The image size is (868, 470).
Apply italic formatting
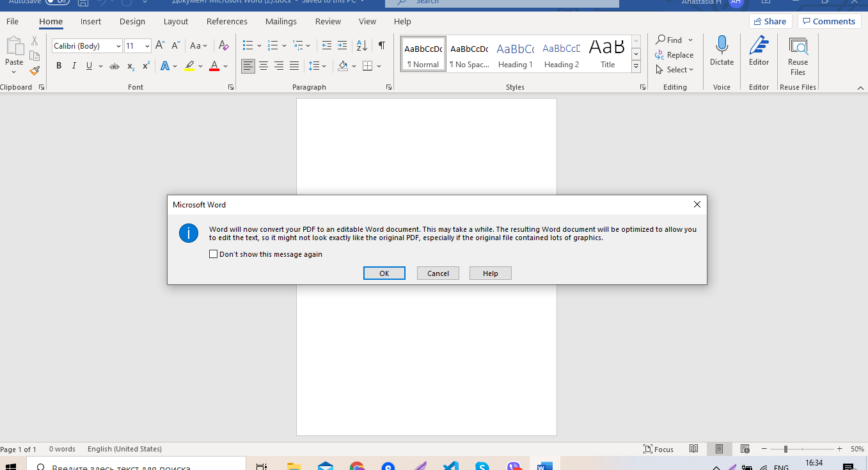[74, 65]
